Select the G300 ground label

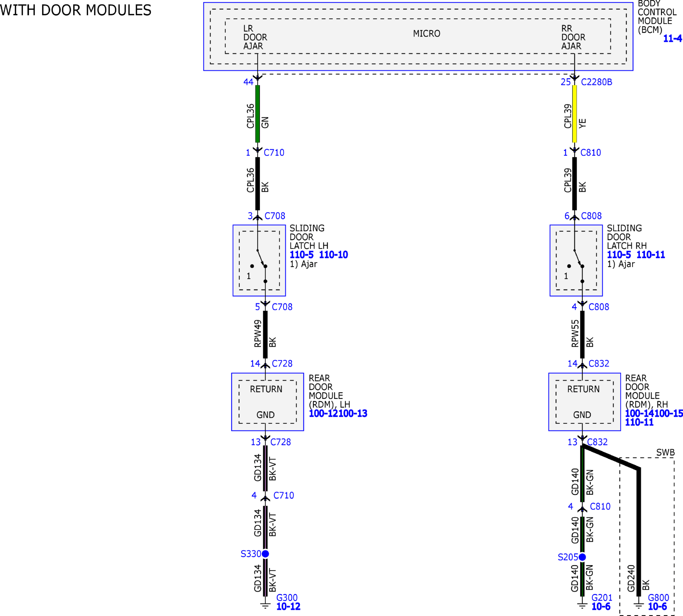pyautogui.click(x=287, y=598)
